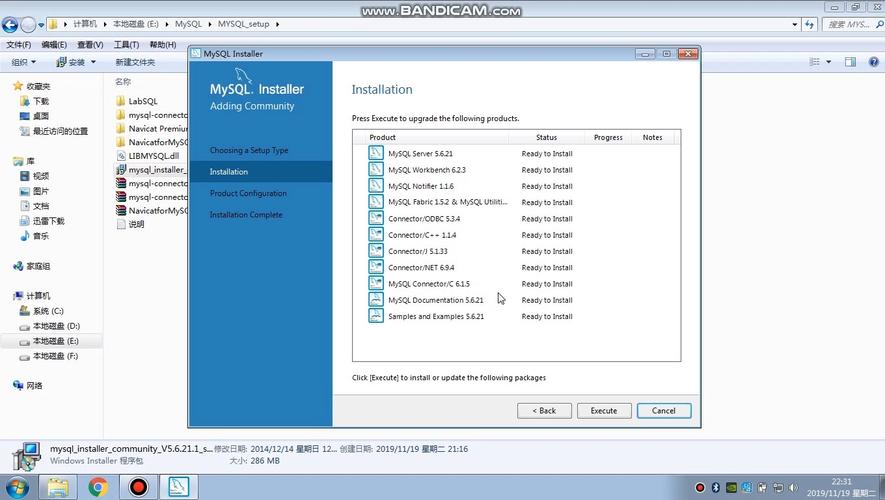Viewport: 885px width, 500px height.
Task: Click the Samples and Examples 5.6.21 icon
Action: (376, 316)
